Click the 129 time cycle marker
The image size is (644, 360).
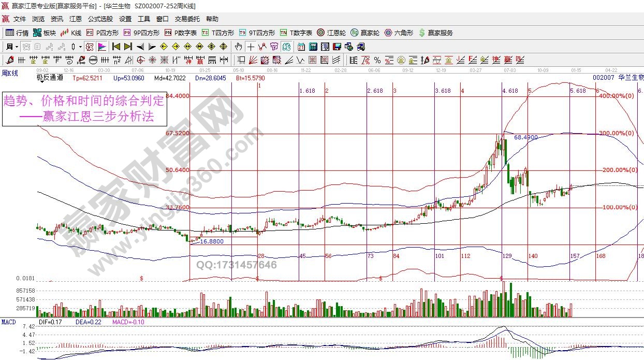click(x=507, y=256)
